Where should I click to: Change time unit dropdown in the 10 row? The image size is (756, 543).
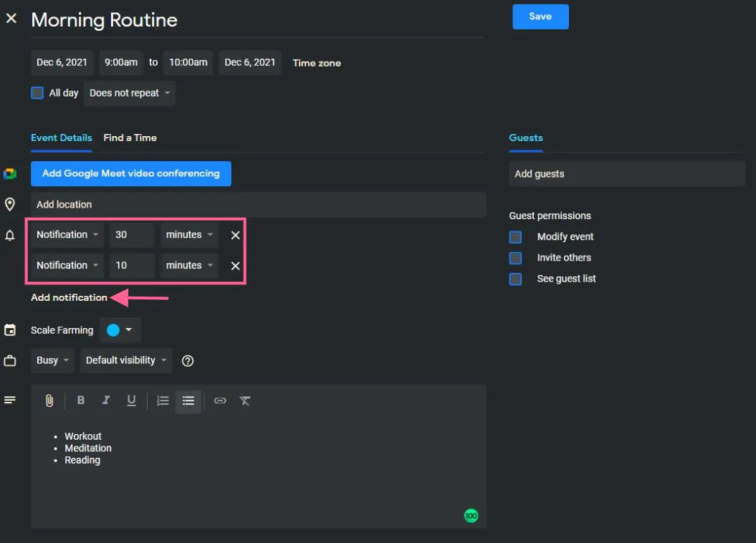click(x=189, y=266)
